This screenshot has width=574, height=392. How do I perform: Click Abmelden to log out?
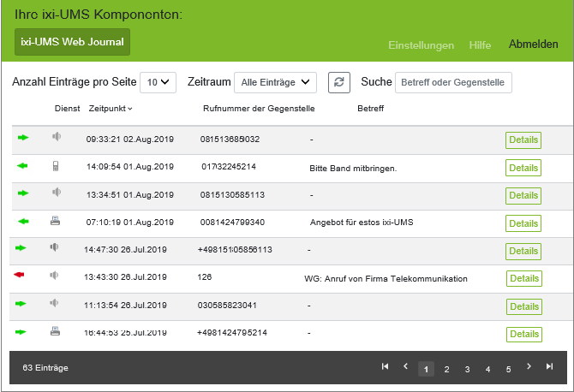533,45
